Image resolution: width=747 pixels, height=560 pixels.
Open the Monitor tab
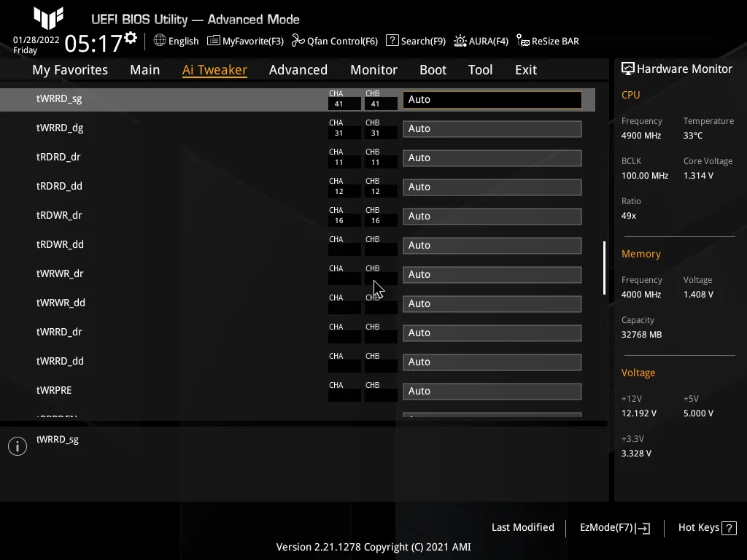click(x=373, y=70)
